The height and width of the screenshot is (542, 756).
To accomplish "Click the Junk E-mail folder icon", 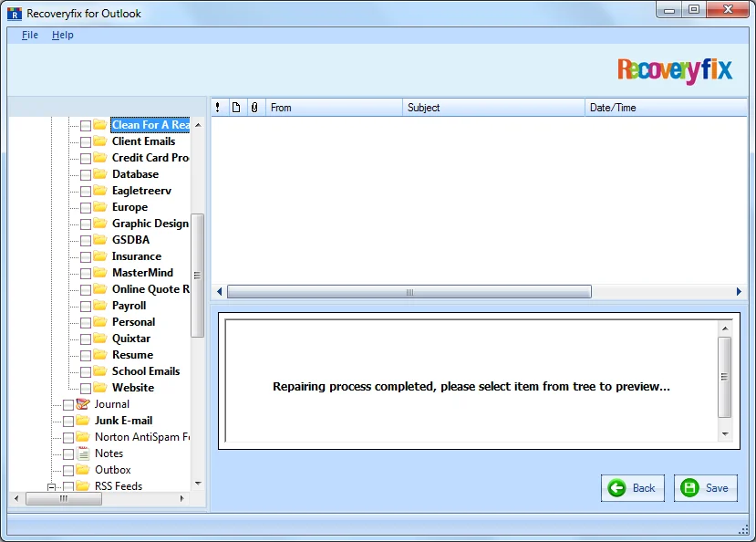I will (x=83, y=420).
